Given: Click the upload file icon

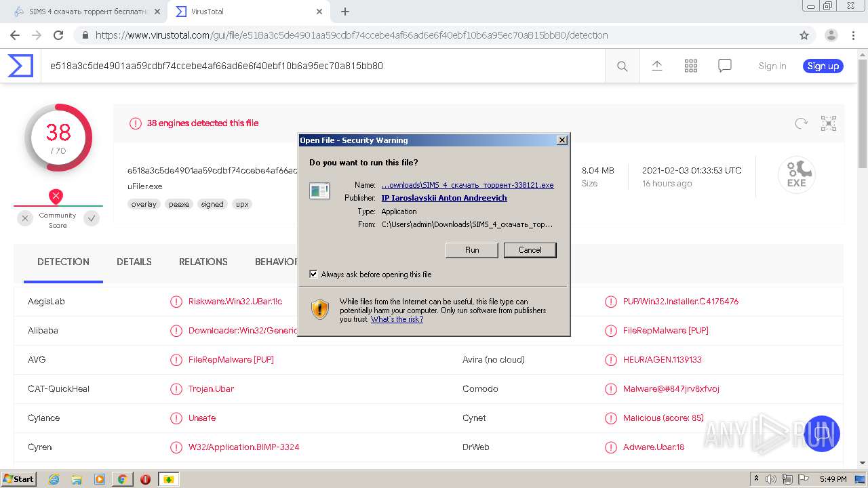Looking at the screenshot, I should point(656,66).
